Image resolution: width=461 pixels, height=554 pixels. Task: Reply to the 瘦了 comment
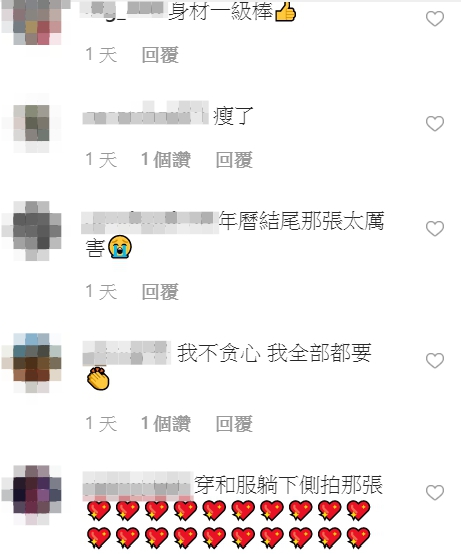235,160
